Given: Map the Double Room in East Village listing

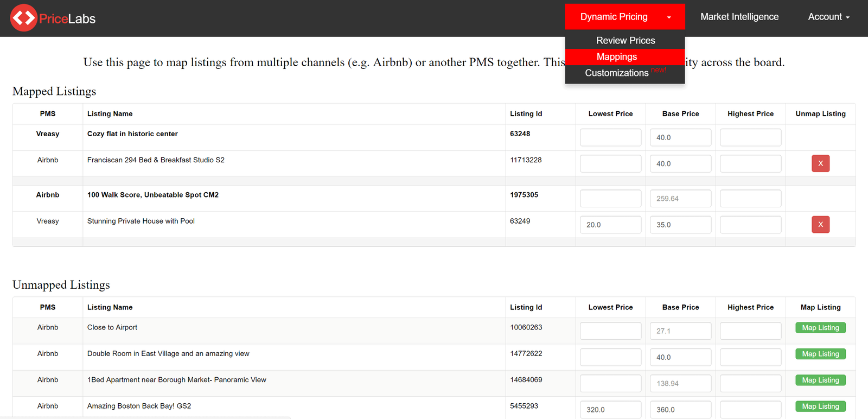Looking at the screenshot, I should click(x=820, y=354).
